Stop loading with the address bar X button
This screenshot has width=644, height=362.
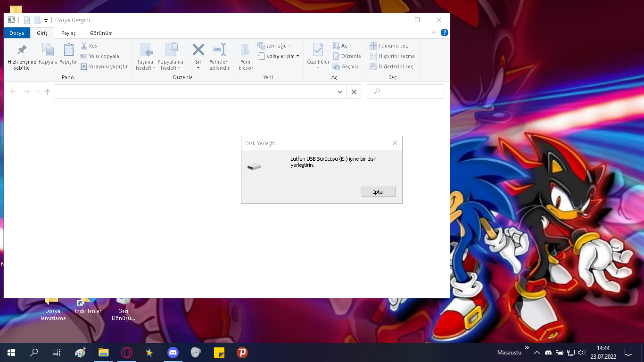(x=354, y=92)
